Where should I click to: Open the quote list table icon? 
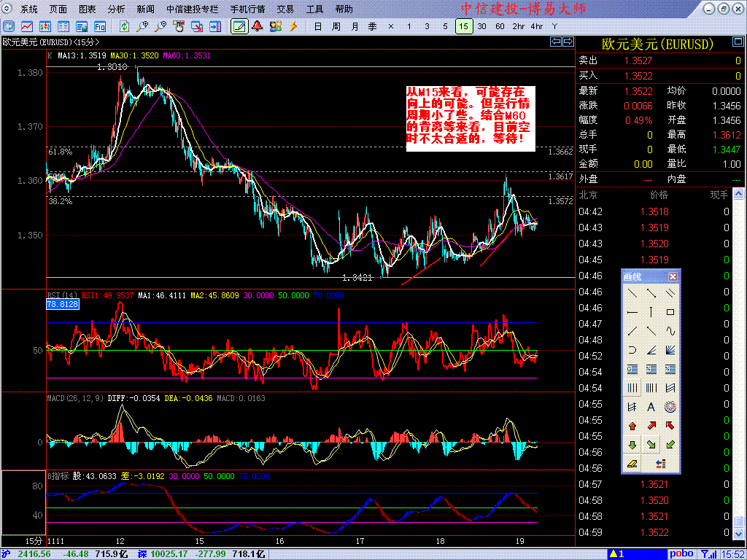pyautogui.click(x=63, y=26)
